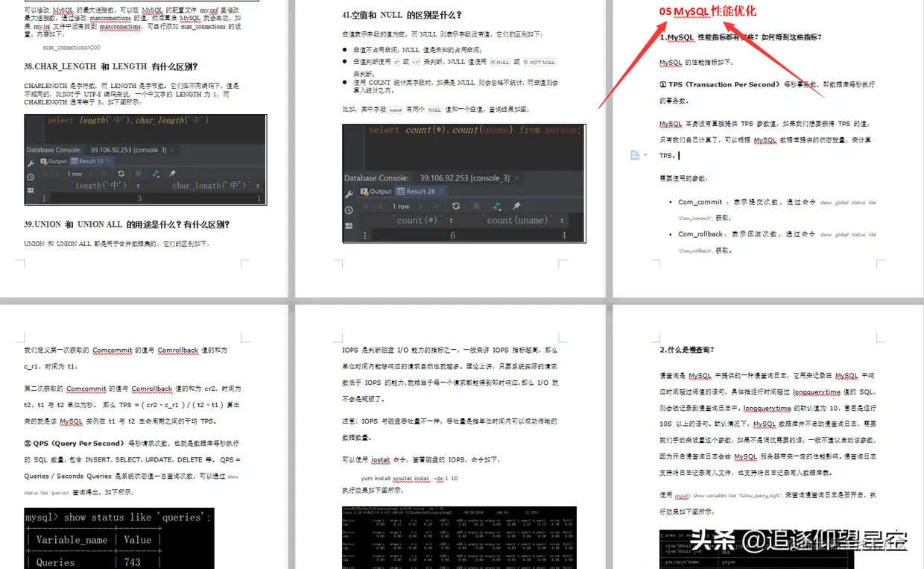Image resolution: width=924 pixels, height=569 pixels.
Task: Click 'MySQL 的性能指标如下:' line
Action: [696, 63]
